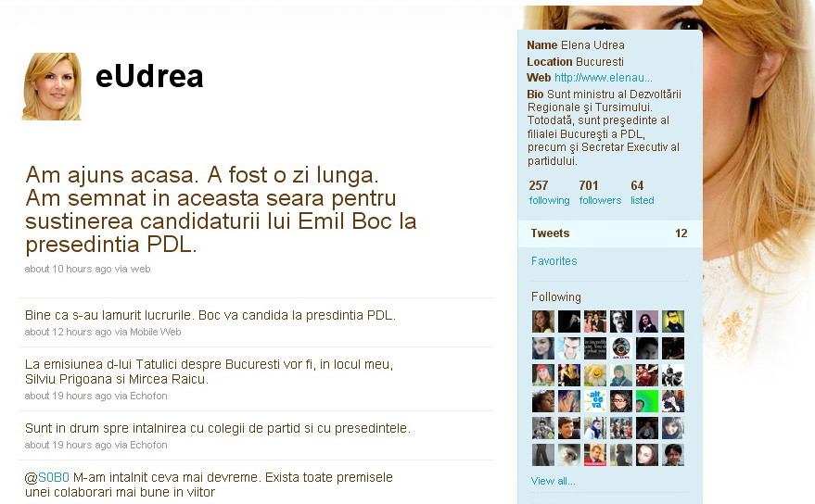Screen dimensions: 815x504
Task: Open the red-cap blonde woman avatar
Action: coord(543,375)
